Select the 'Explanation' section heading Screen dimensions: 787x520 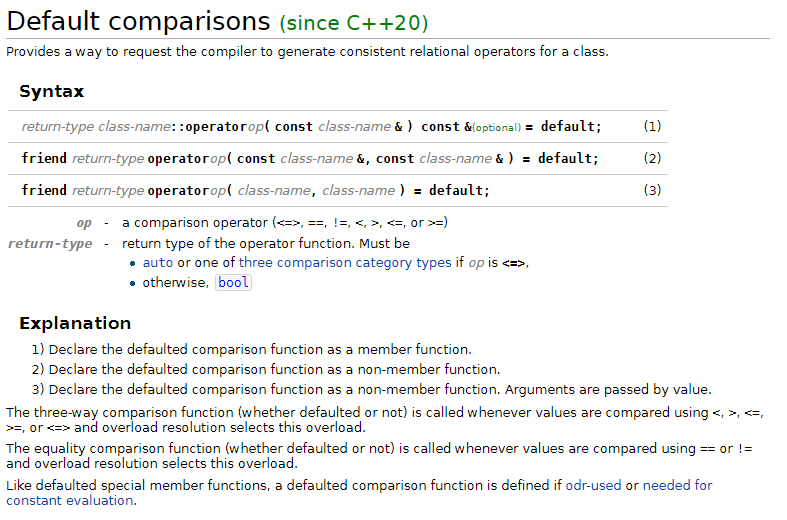tap(75, 323)
